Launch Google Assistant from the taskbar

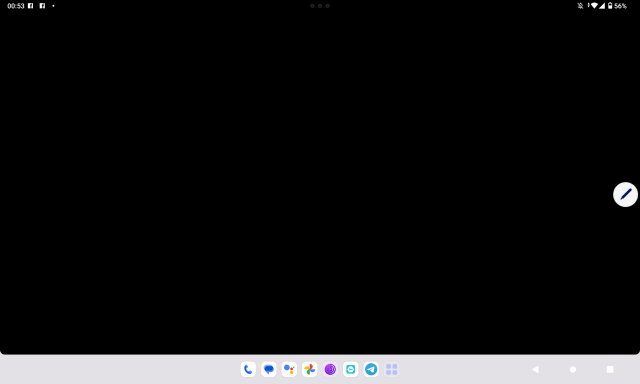click(x=289, y=369)
